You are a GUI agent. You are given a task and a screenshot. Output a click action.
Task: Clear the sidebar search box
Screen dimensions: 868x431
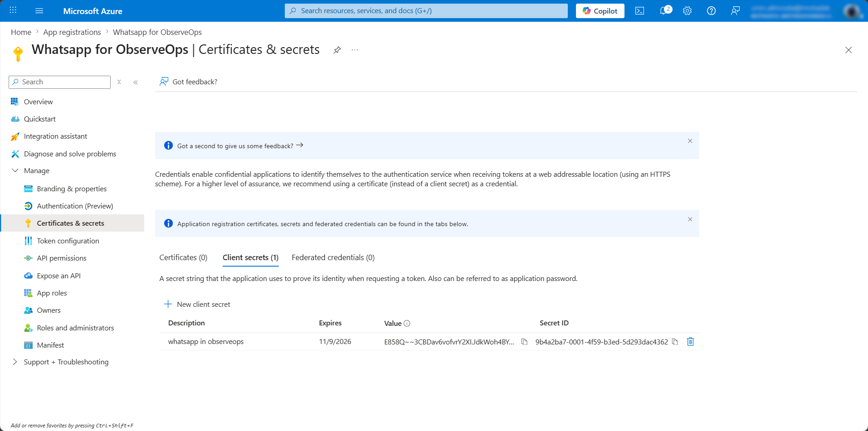pyautogui.click(x=119, y=82)
